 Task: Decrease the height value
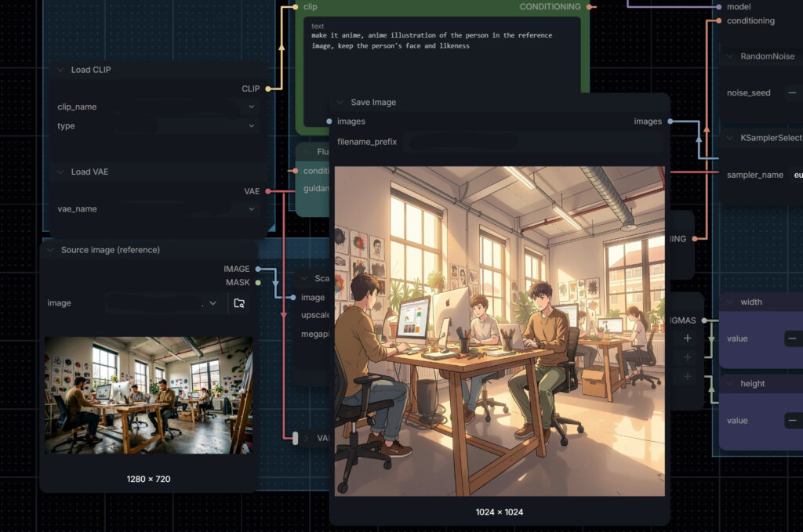click(793, 421)
